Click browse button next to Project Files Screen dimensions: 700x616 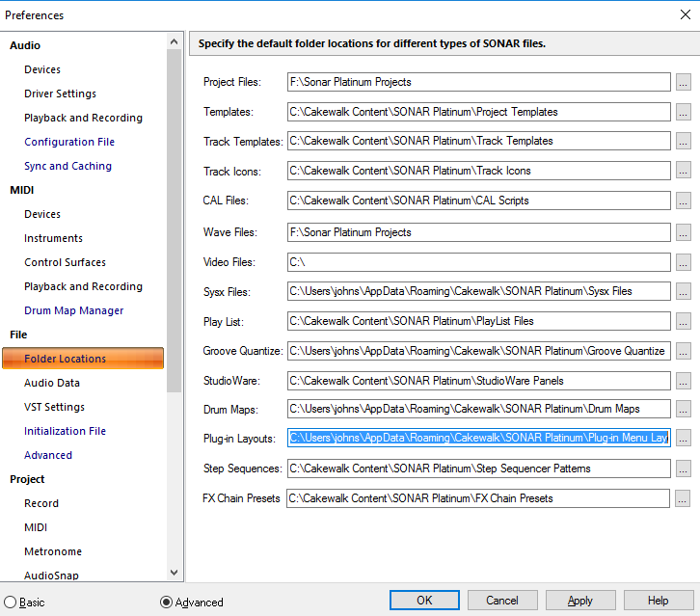[683, 83]
